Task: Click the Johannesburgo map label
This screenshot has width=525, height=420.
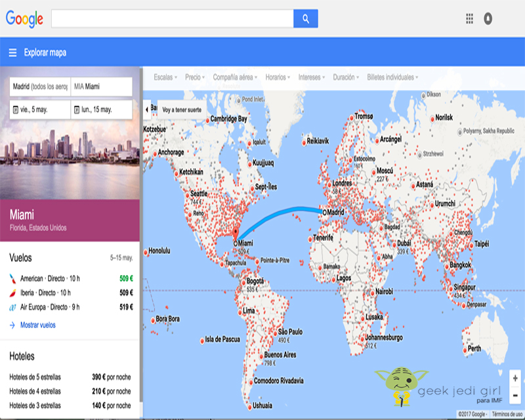Action: (384, 337)
